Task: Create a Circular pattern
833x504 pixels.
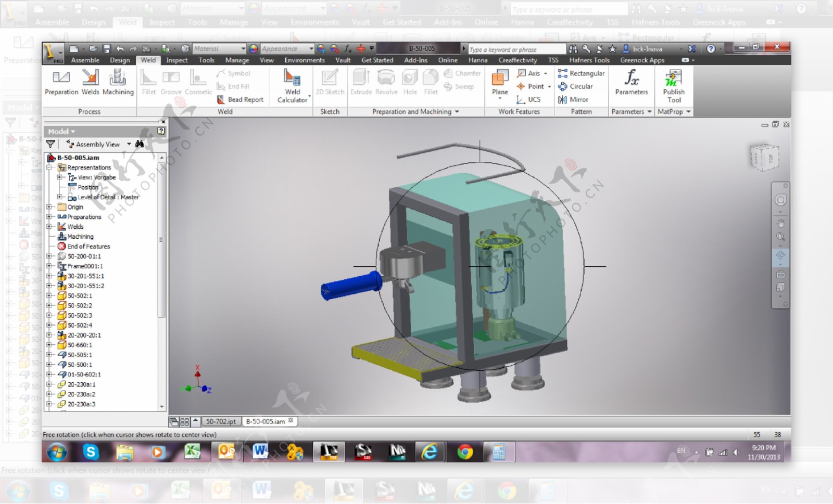Action: (x=575, y=86)
